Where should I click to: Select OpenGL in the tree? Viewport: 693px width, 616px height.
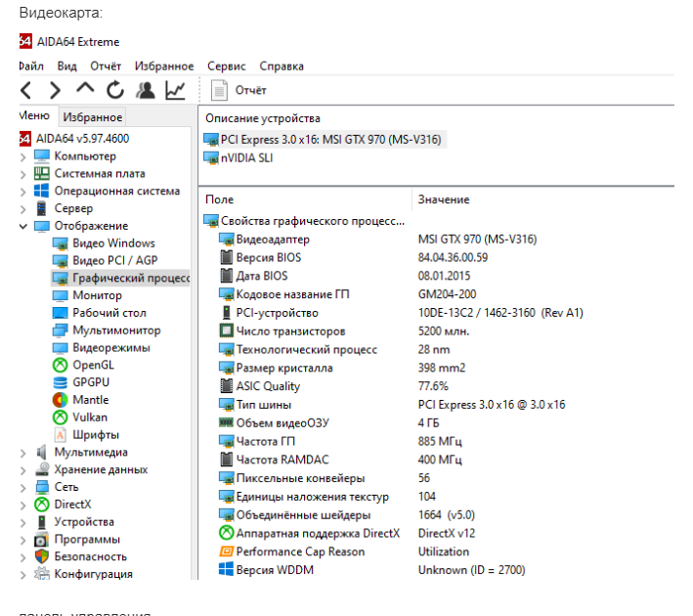click(x=93, y=365)
